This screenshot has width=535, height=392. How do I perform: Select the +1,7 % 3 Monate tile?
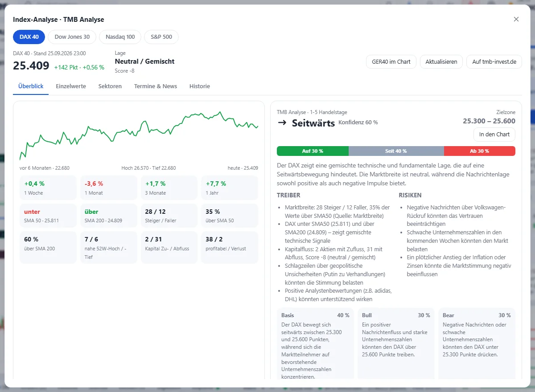(169, 188)
